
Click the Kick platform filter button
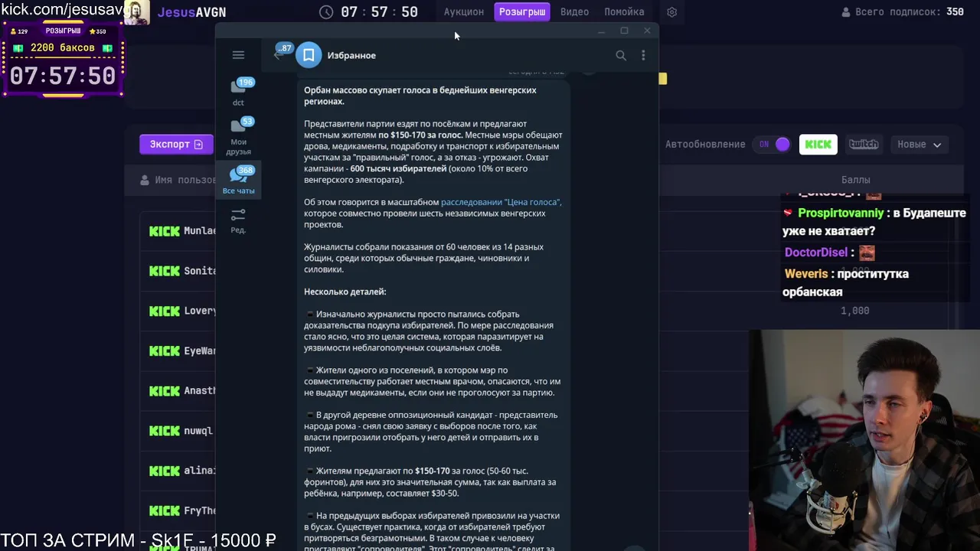(x=818, y=144)
